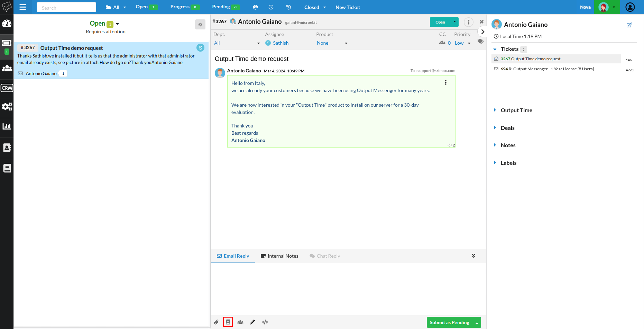
Task: Select the Chat Reply tab
Action: [325, 256]
